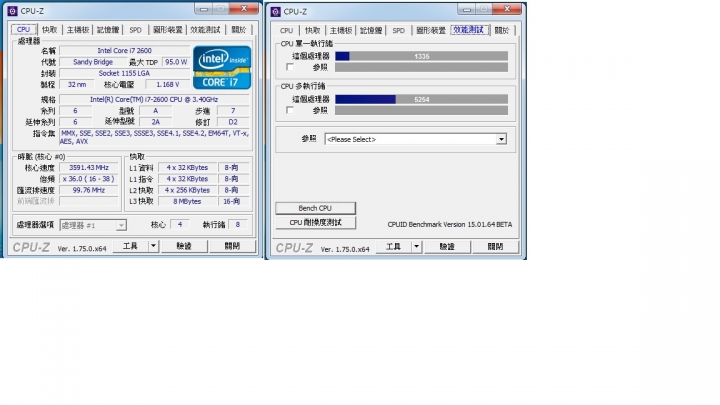Select the 效能測試 tab in right window
The height and width of the screenshot is (405, 720).
(469, 30)
